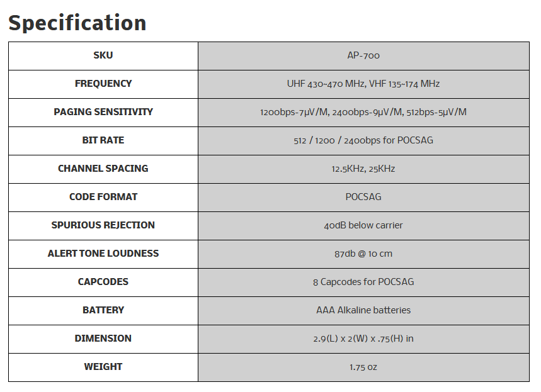Select the 1200bps-7µV/M sensitivity value cell

[363, 112]
